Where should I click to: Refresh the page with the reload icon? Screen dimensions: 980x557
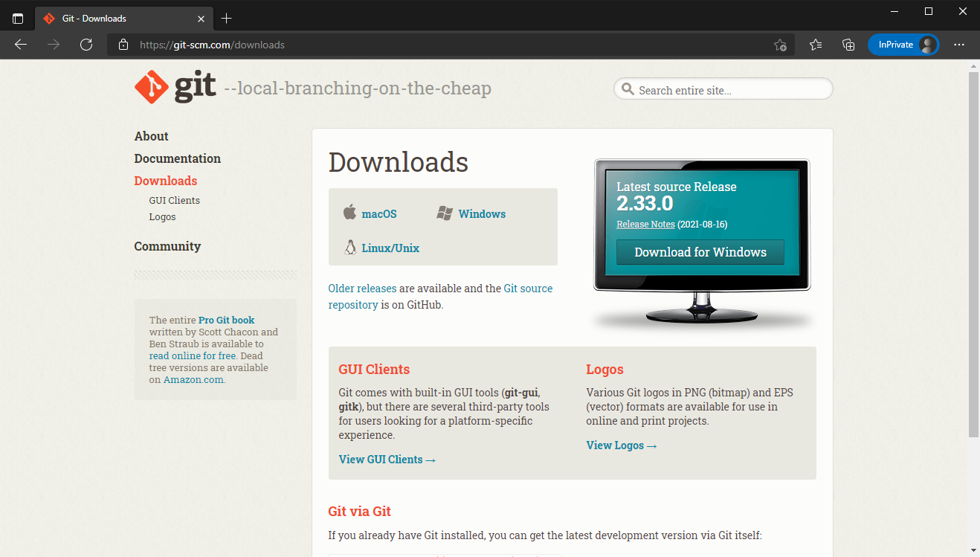[x=86, y=45]
